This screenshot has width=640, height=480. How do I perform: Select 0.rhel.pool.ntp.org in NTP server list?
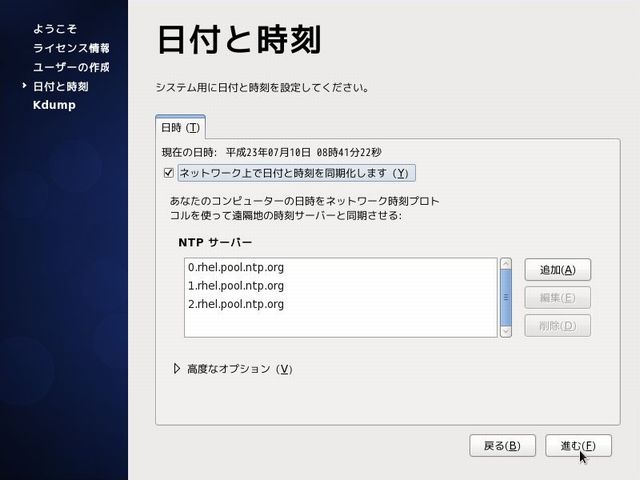click(x=340, y=268)
